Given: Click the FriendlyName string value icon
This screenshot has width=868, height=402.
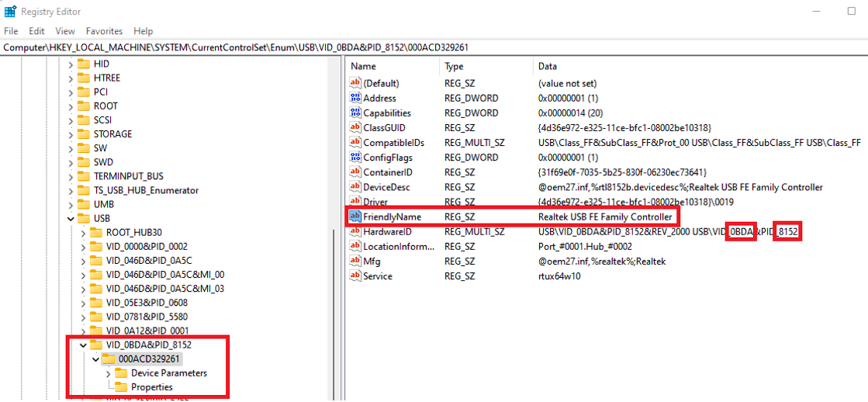Looking at the screenshot, I should click(x=355, y=217).
